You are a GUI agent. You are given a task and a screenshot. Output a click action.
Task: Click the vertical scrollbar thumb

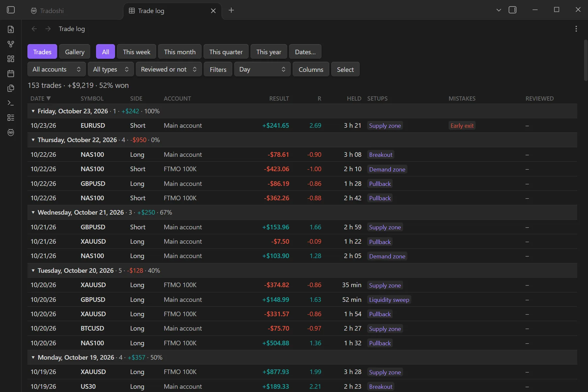[585, 60]
